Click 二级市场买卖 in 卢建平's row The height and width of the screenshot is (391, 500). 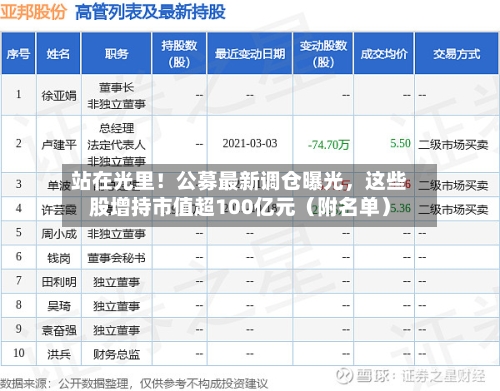(453, 145)
